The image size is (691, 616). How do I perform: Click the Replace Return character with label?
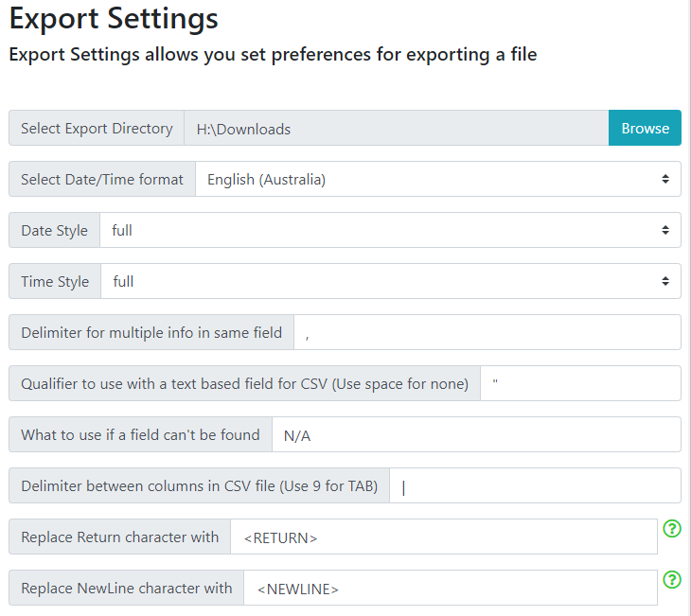119,537
